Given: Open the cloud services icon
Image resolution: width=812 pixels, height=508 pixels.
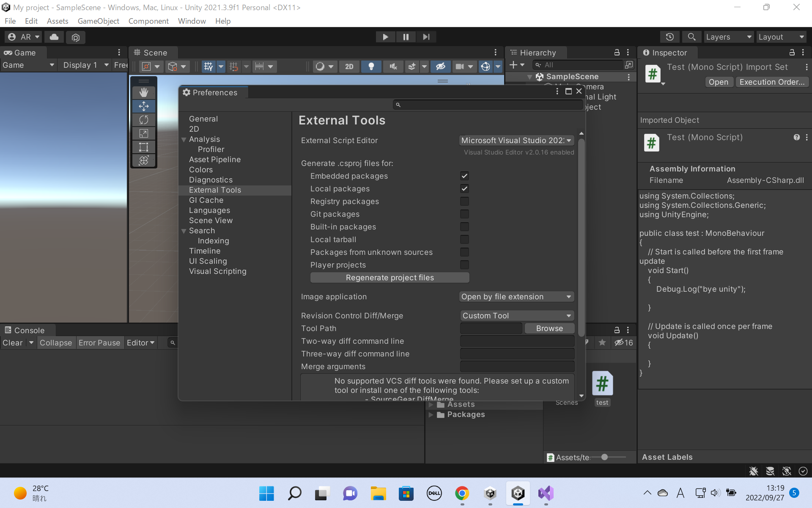Looking at the screenshot, I should coord(54,37).
